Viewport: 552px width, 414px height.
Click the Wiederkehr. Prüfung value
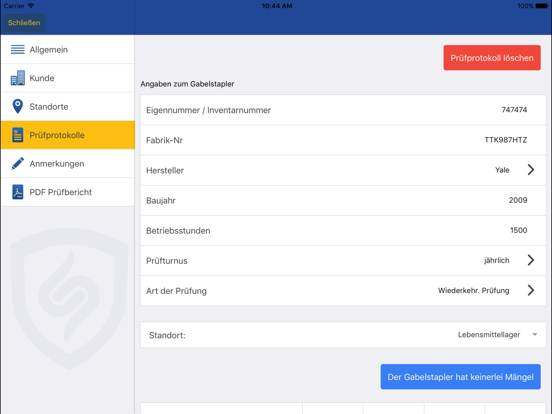473,290
